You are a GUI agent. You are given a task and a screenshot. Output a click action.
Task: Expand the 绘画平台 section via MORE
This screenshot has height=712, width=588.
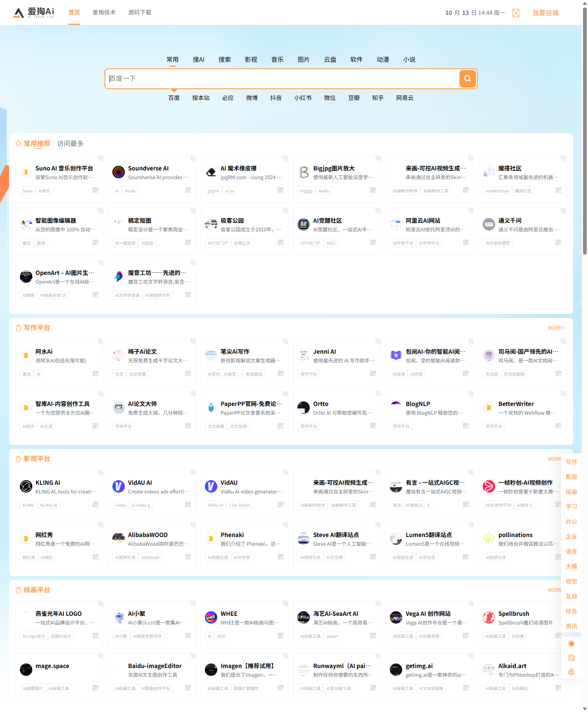[554, 590]
